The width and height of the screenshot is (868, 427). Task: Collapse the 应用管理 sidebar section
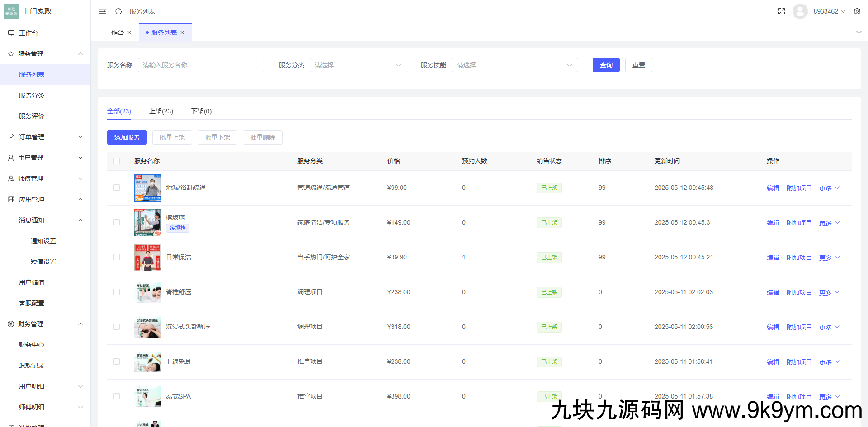[x=80, y=199]
